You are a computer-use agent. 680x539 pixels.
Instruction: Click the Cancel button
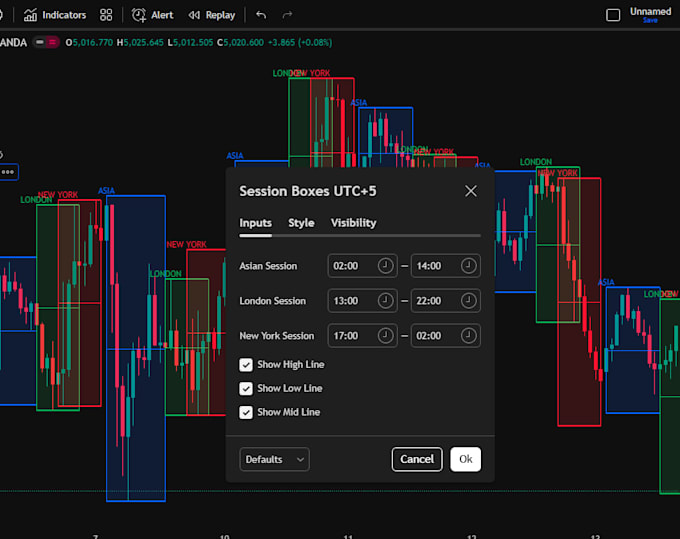pos(417,459)
